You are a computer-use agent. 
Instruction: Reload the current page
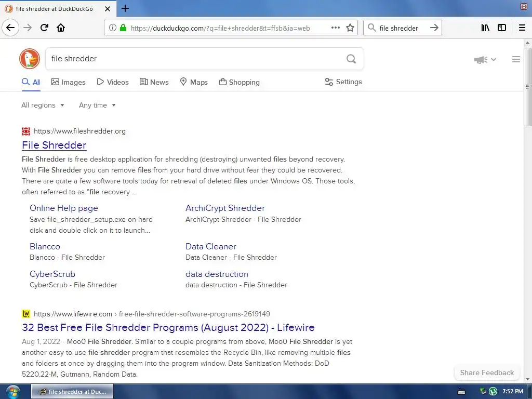point(44,28)
